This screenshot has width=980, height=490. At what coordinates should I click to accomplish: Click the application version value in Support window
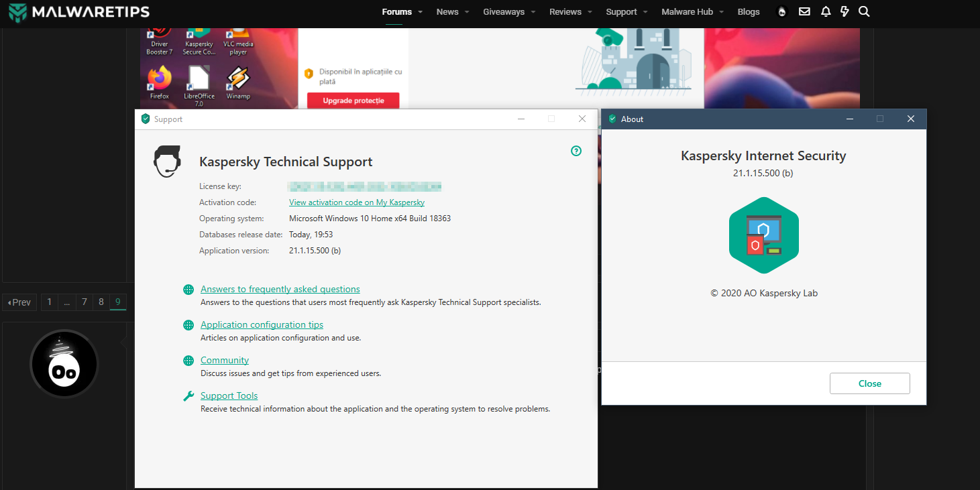315,251
